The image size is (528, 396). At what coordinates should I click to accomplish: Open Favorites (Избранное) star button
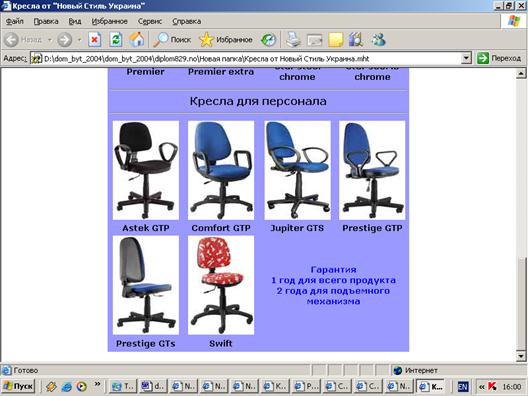tap(226, 40)
